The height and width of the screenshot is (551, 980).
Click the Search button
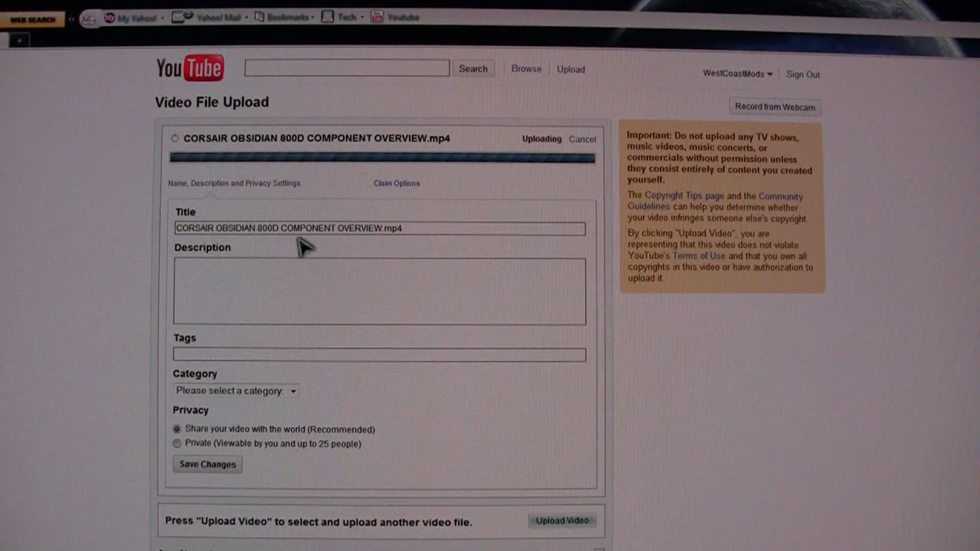(x=473, y=69)
